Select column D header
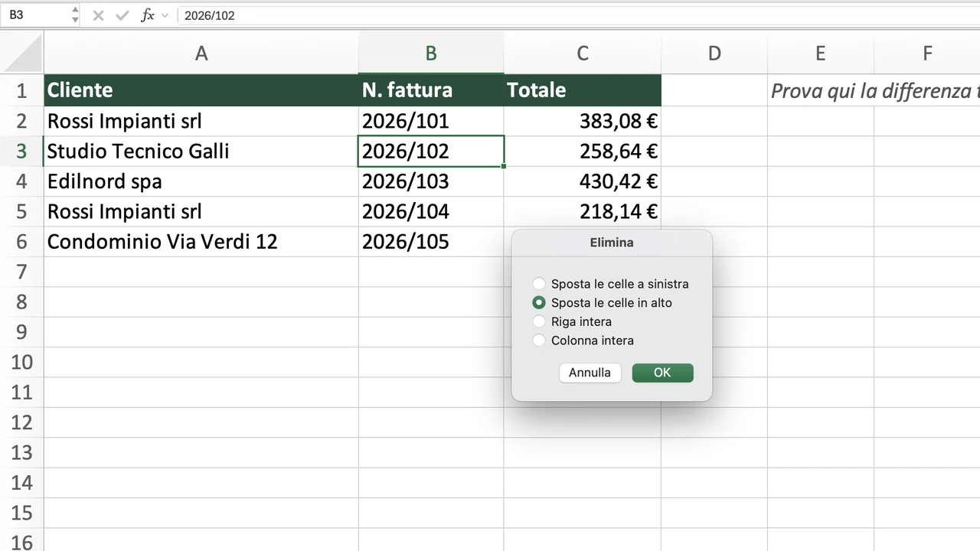 pos(714,53)
